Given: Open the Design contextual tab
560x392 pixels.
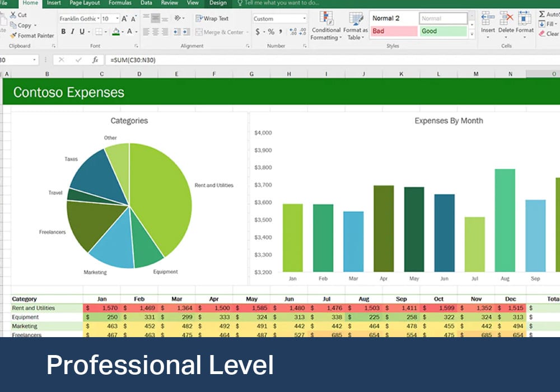Looking at the screenshot, I should 218,3.
